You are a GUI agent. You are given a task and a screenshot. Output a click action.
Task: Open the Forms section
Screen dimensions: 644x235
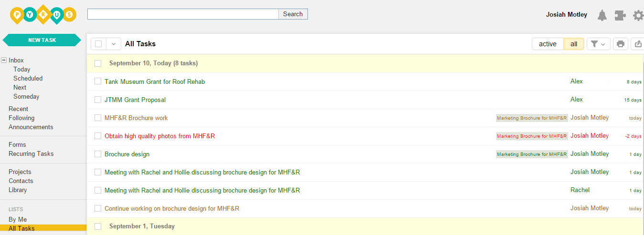click(x=17, y=144)
